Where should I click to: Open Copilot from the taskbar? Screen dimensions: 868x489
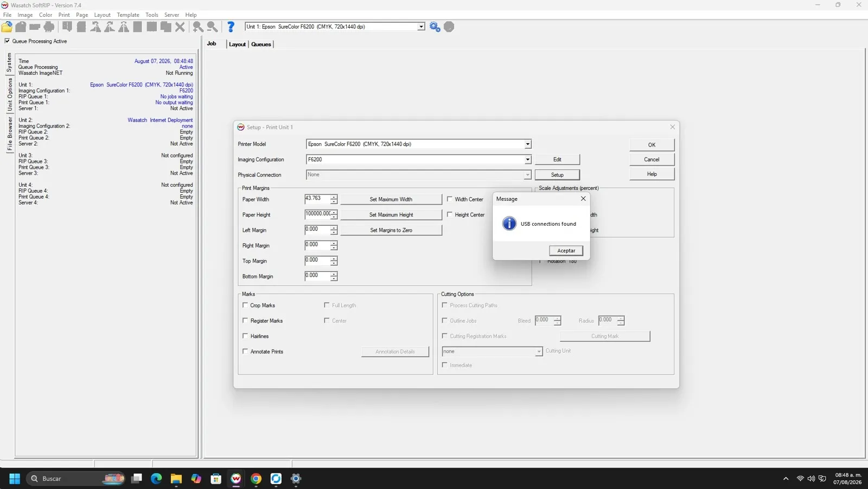(x=196, y=479)
